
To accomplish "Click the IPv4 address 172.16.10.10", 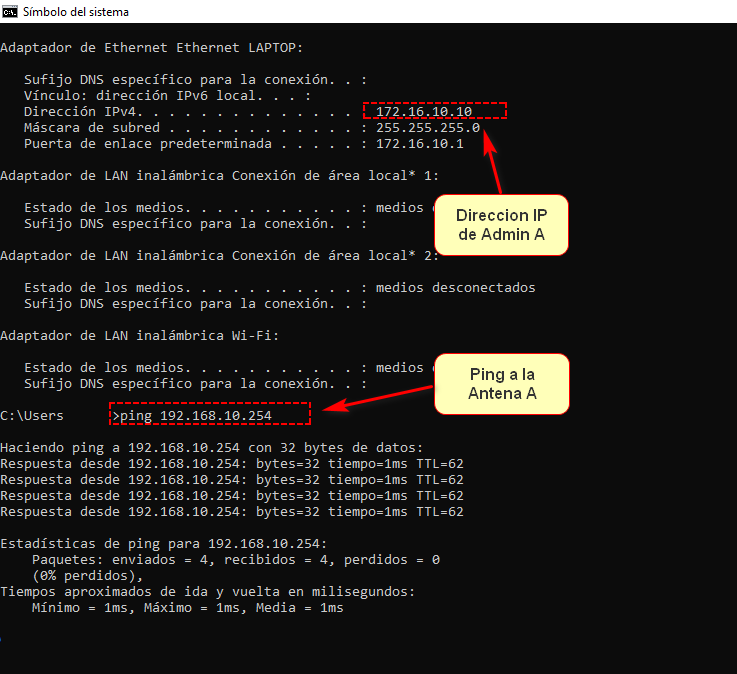I will click(x=424, y=111).
